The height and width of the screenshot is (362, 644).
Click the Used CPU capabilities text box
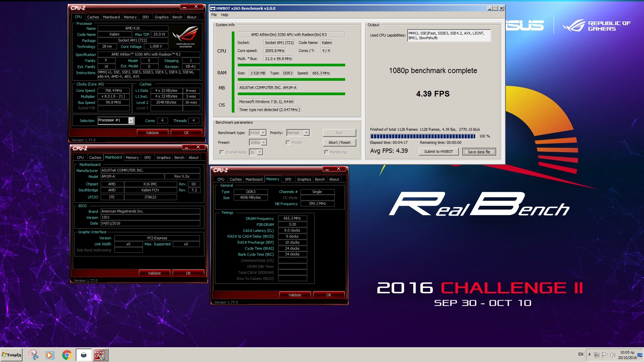point(449,36)
